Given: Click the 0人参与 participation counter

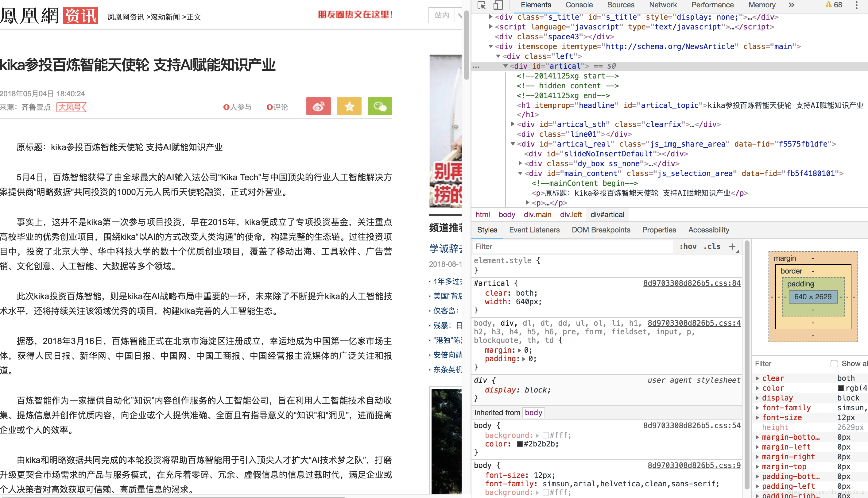Looking at the screenshot, I should (x=237, y=107).
